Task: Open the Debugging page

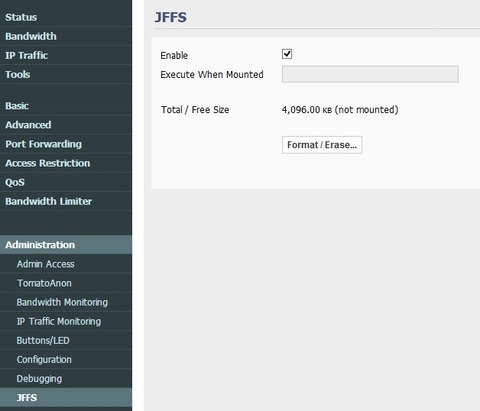Action: click(x=66, y=379)
